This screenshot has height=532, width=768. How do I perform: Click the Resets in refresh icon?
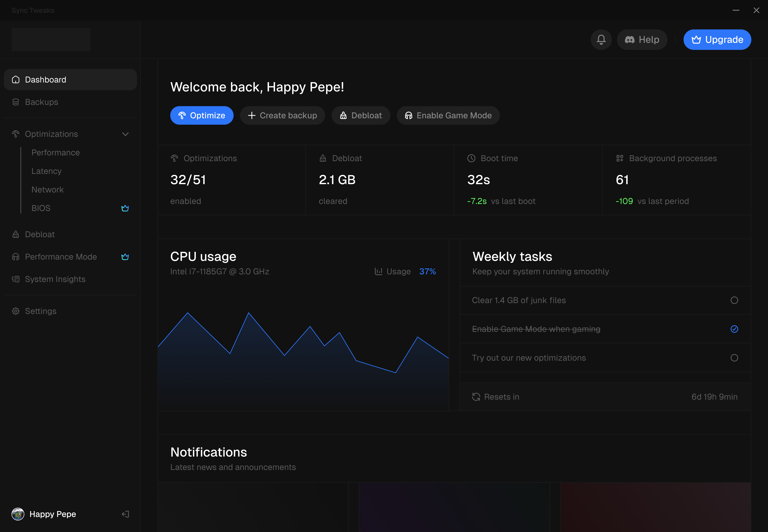pos(476,397)
